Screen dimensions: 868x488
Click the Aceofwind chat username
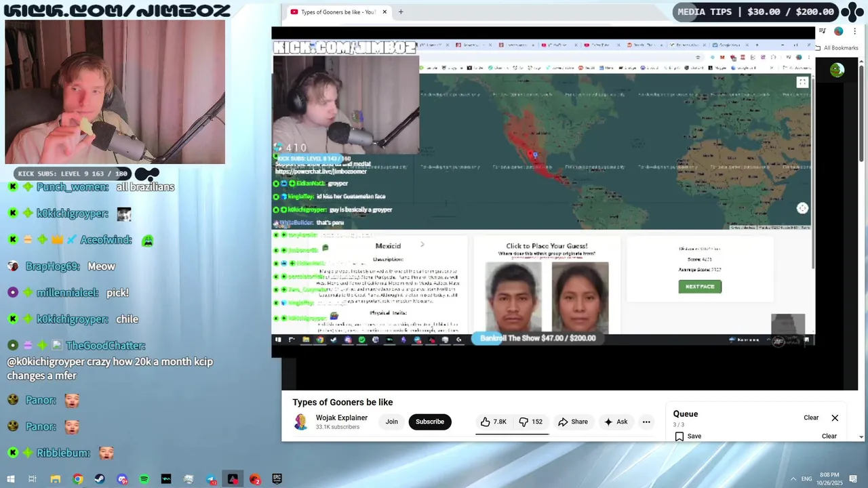[x=106, y=240]
